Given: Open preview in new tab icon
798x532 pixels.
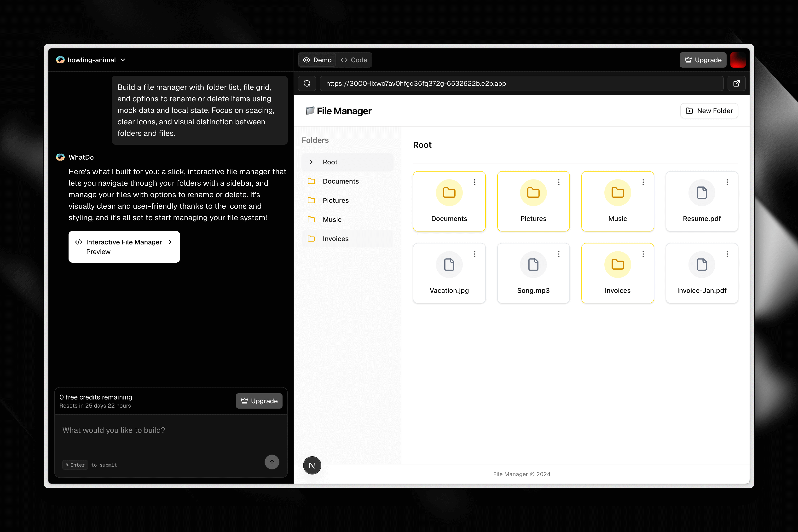Looking at the screenshot, I should 736,83.
